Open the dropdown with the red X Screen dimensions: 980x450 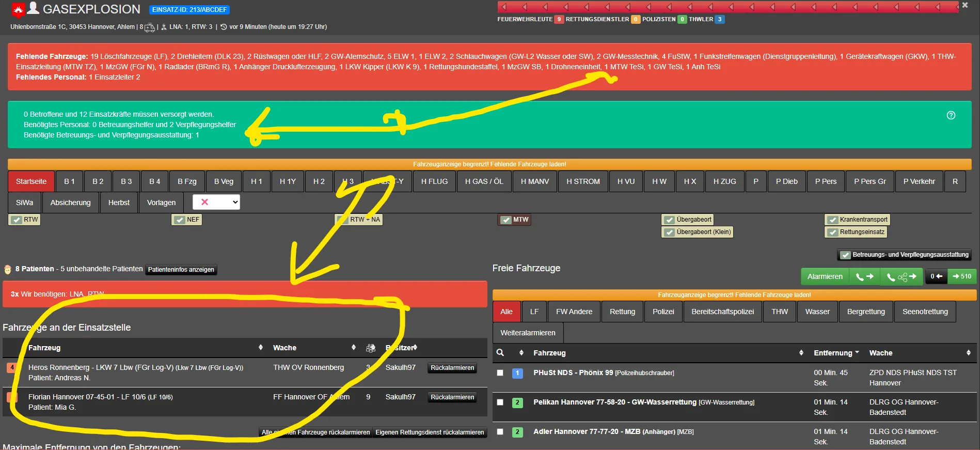216,202
